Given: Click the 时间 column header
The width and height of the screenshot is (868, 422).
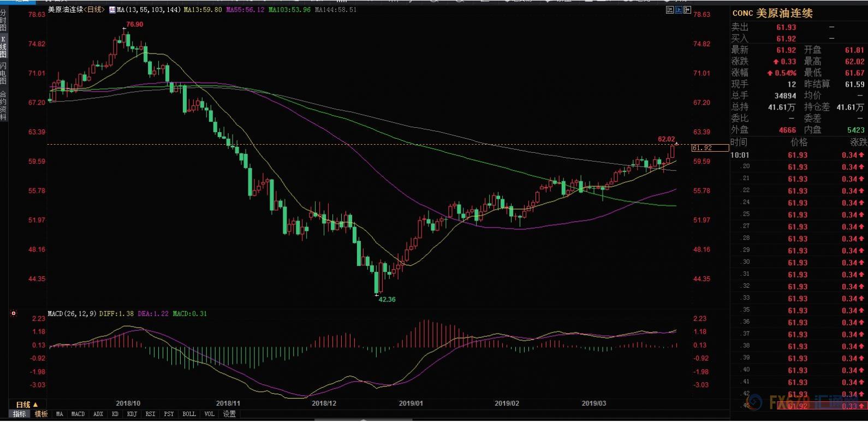Looking at the screenshot, I should [x=739, y=142].
